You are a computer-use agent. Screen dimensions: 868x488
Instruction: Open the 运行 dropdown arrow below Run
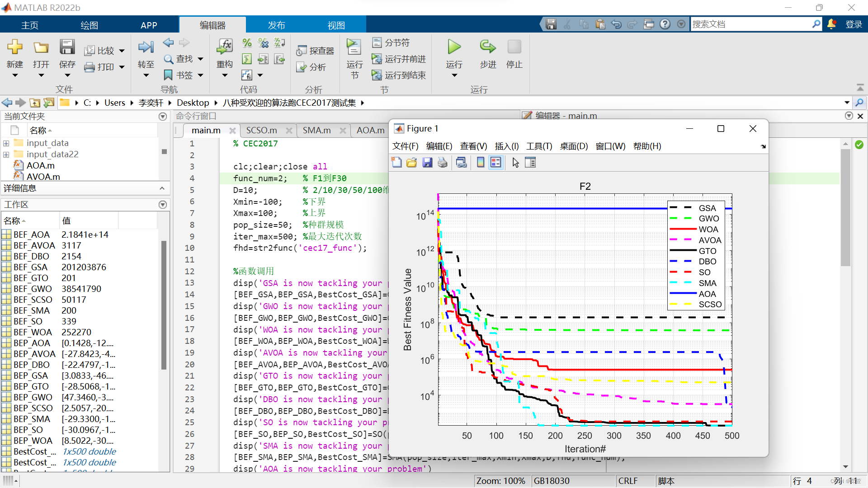point(454,75)
